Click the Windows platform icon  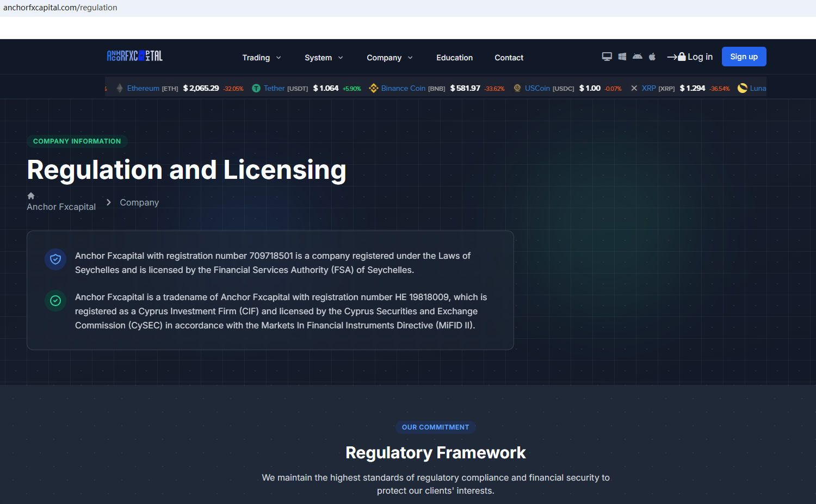622,57
